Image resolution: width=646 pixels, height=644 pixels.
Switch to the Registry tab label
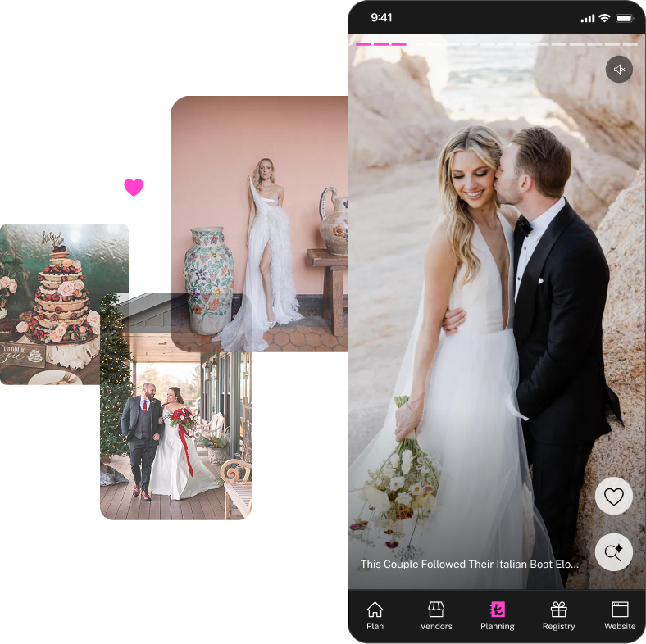(558, 626)
